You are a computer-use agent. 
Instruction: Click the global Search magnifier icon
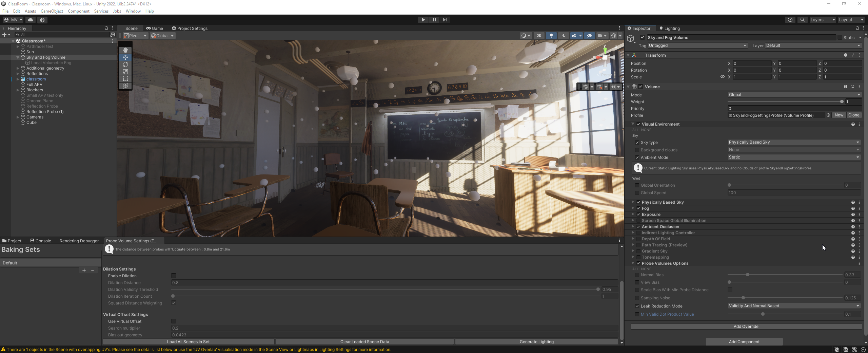[x=802, y=20]
